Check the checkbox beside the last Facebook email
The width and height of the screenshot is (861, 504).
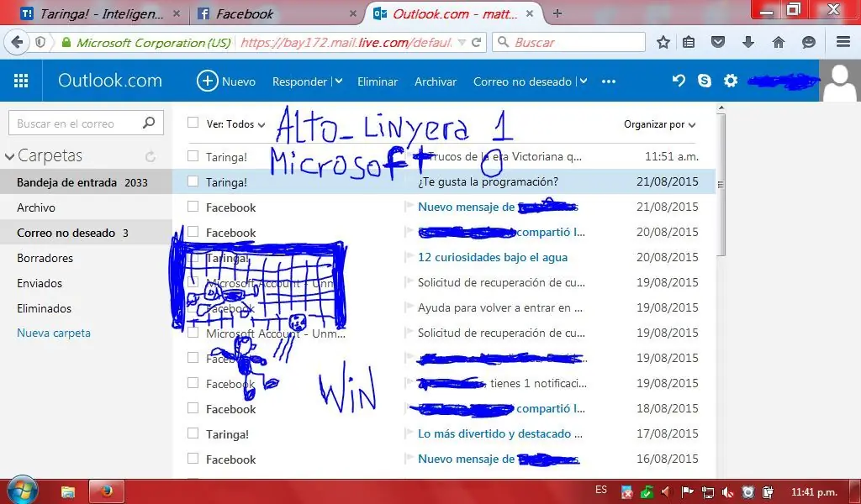tap(192, 459)
